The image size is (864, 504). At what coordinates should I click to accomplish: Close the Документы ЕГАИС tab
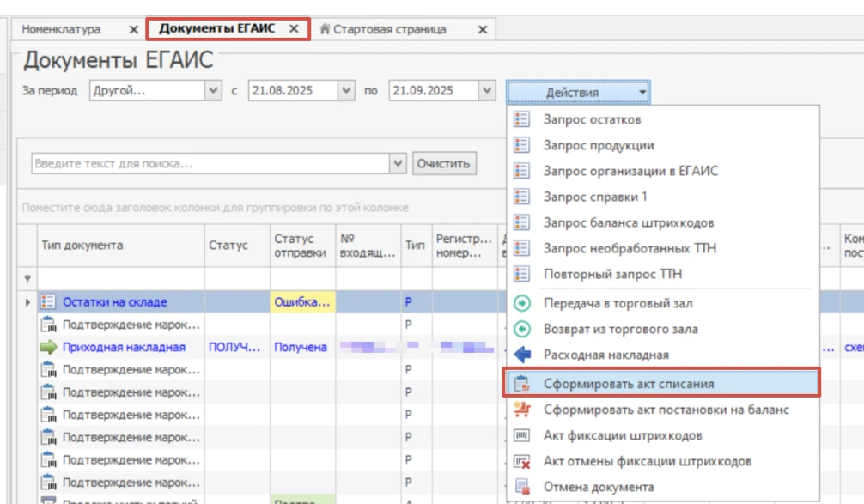(x=294, y=28)
